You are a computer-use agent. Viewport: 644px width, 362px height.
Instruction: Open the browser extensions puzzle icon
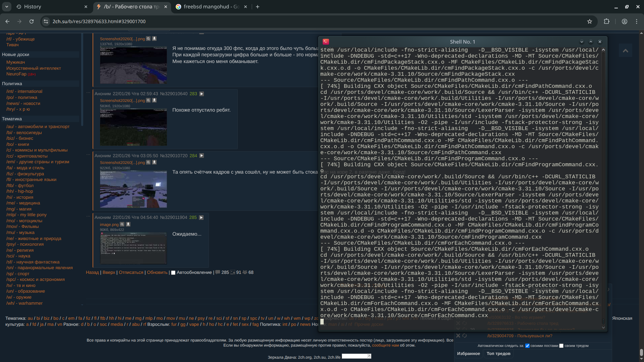pyautogui.click(x=606, y=21)
